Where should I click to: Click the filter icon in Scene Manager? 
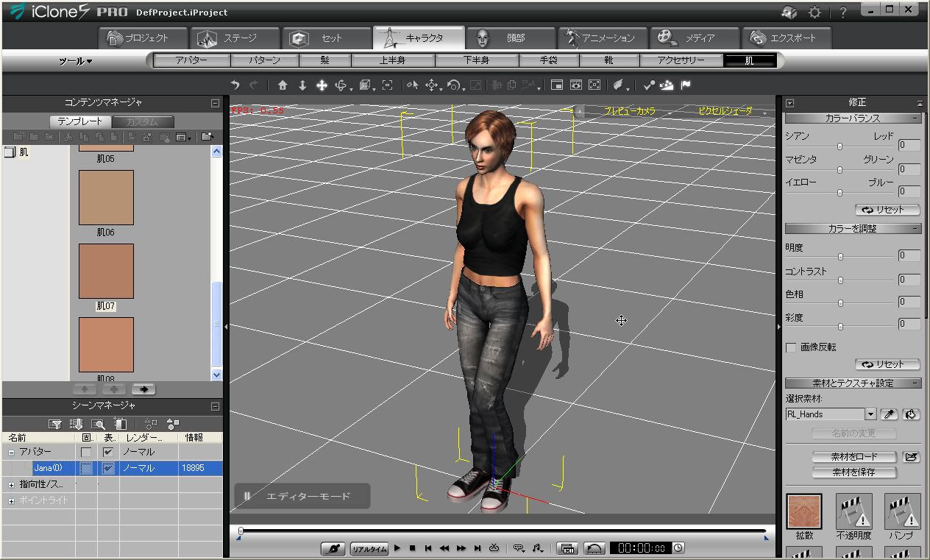click(54, 424)
